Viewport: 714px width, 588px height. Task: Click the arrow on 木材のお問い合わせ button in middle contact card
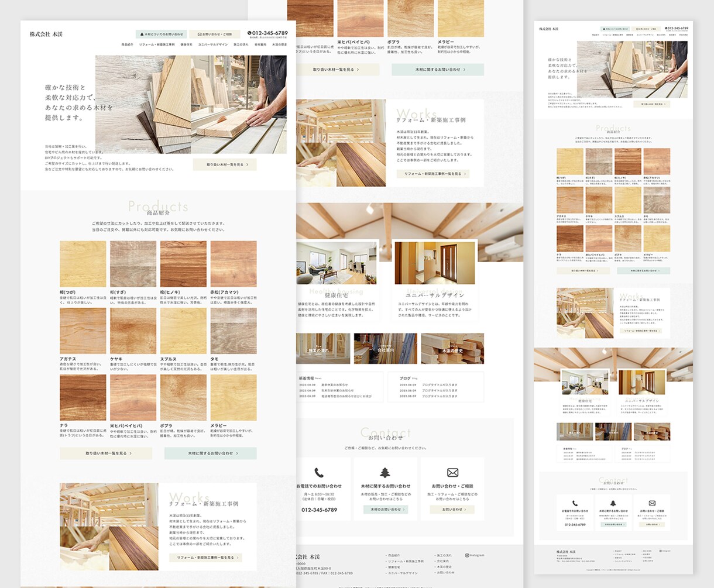(403, 510)
